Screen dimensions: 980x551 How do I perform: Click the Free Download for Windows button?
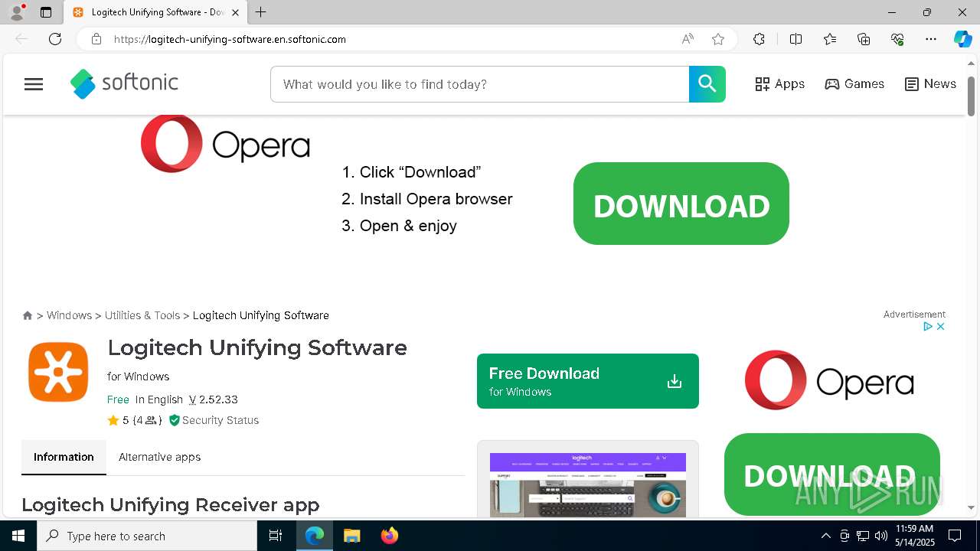coord(588,381)
